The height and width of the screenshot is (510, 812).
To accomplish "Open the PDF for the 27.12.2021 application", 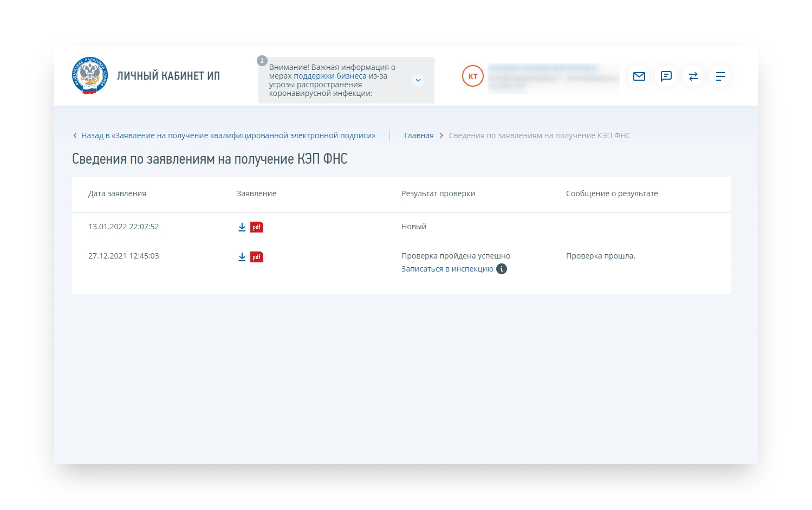I will tap(257, 257).
